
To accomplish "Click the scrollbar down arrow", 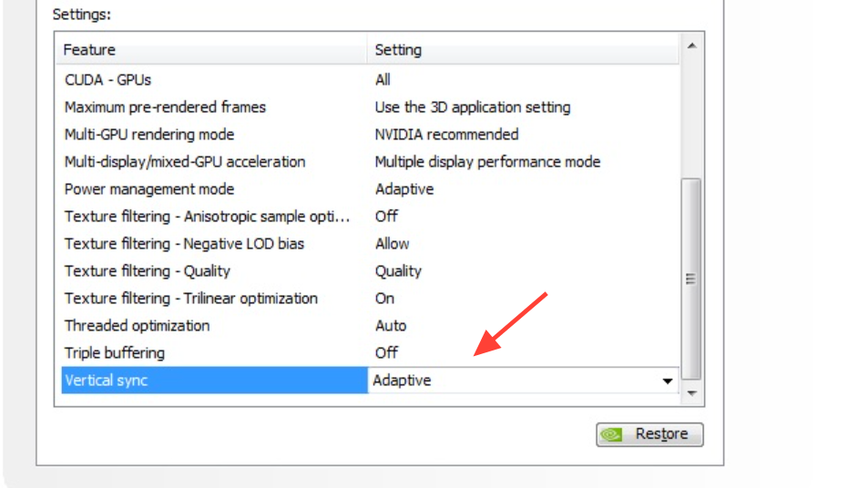I will point(691,392).
